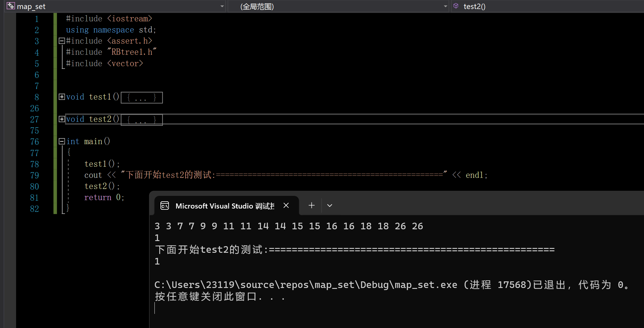Click the console path 'C:\Users\23119\source\repos'

point(232,285)
